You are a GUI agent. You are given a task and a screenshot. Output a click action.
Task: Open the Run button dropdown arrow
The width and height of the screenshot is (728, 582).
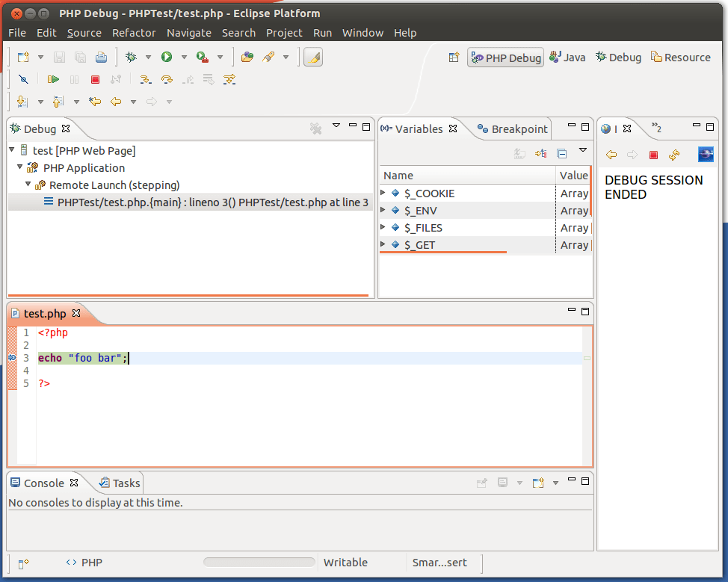(184, 57)
